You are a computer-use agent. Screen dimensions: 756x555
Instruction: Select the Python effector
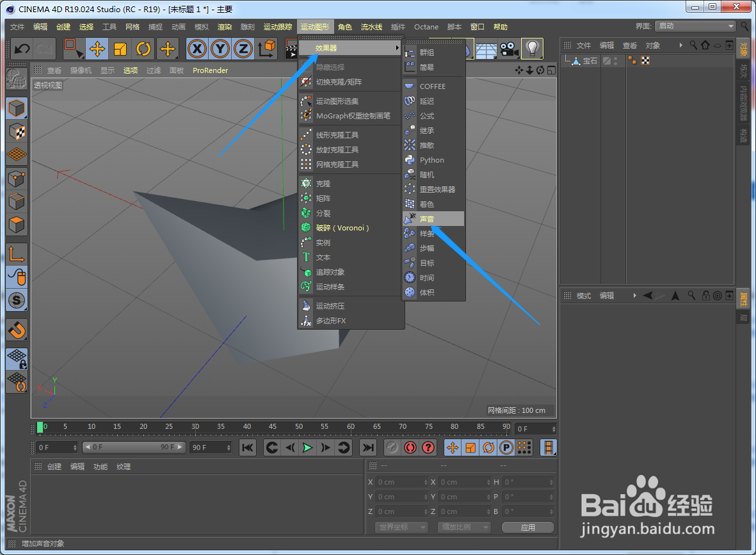tap(433, 160)
